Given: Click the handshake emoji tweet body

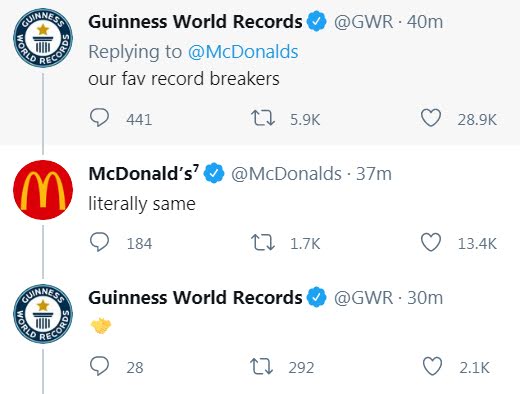Looking at the screenshot, I should click(101, 326).
